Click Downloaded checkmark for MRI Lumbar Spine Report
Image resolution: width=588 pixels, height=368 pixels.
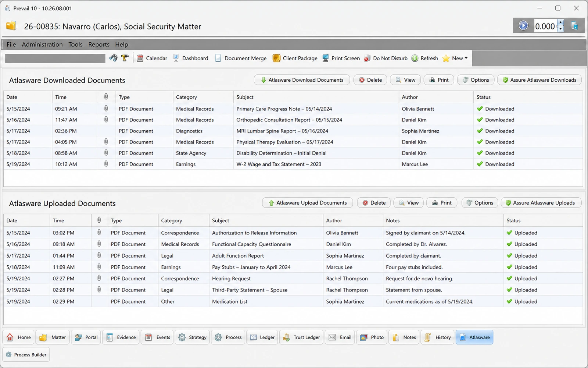click(480, 131)
